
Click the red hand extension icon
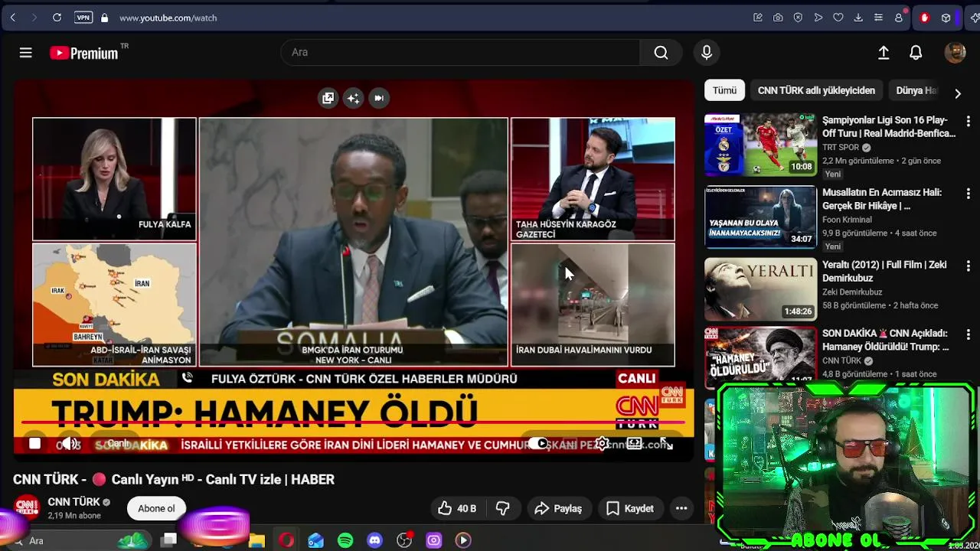tap(924, 18)
